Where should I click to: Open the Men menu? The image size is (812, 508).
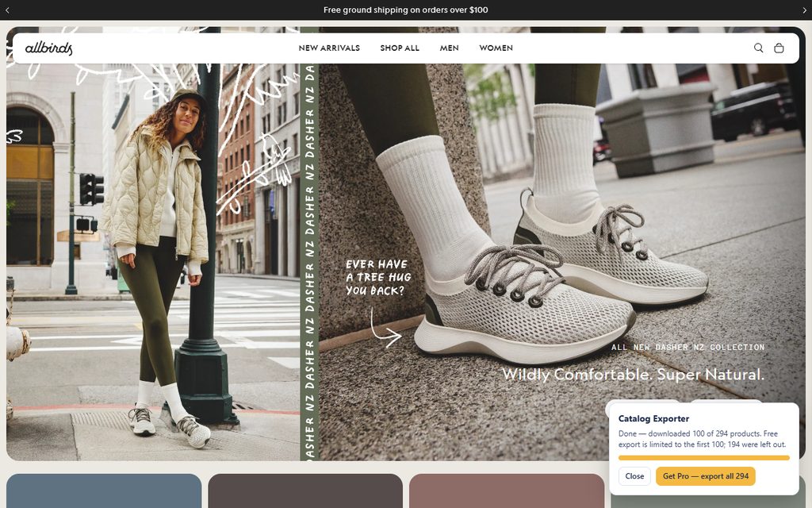[449, 48]
